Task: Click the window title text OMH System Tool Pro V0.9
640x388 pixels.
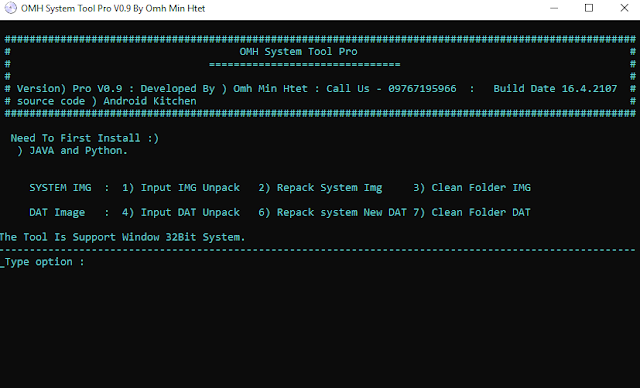Action: pos(113,9)
